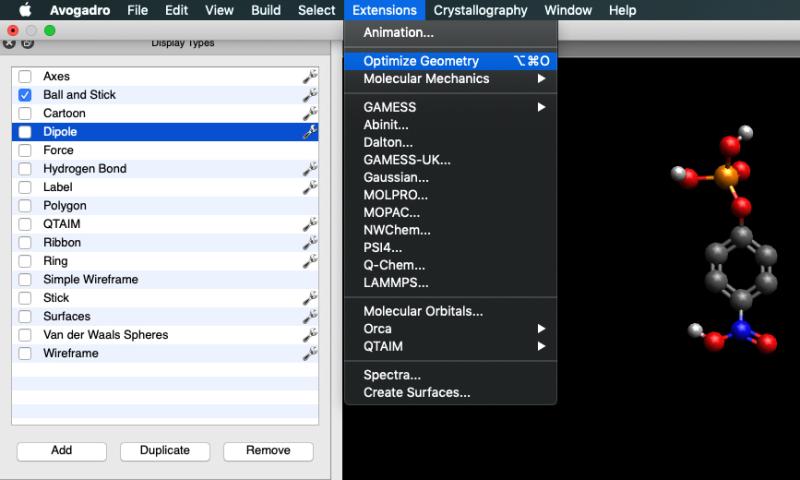Open Spectra... from the menu
This screenshot has height=480, width=800.
pos(451,375)
